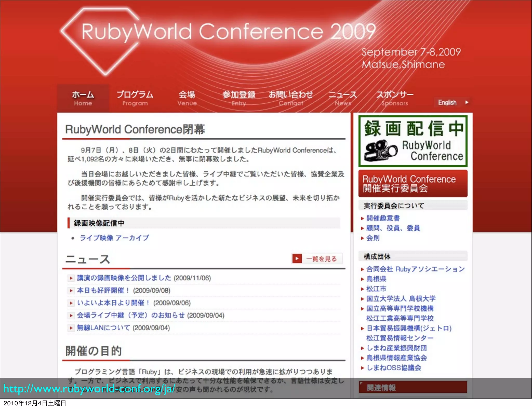Click the video camera icon in the banner

pos(381,150)
